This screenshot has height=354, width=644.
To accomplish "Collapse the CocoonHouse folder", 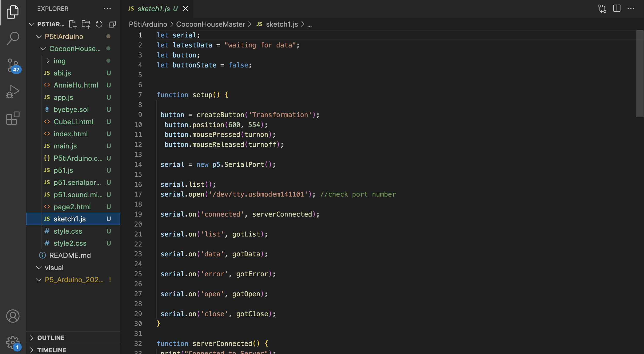I will tap(75, 49).
